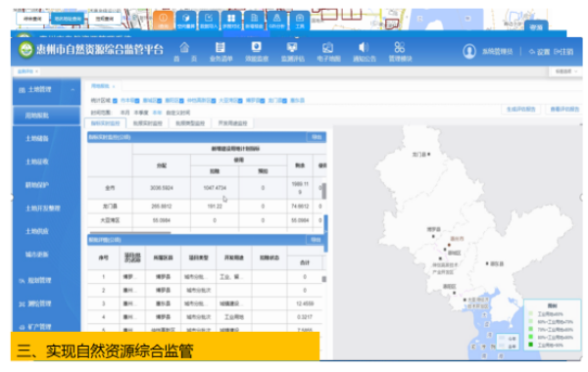Click the upper table's vertical scrollbar
Image resolution: width=588 pixels, height=372 pixels.
tap(323, 191)
